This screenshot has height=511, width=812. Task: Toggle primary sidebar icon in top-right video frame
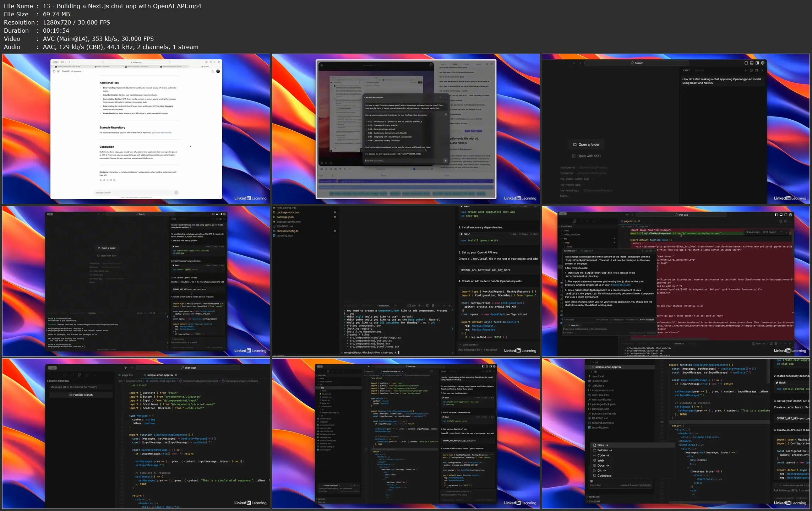(746, 63)
